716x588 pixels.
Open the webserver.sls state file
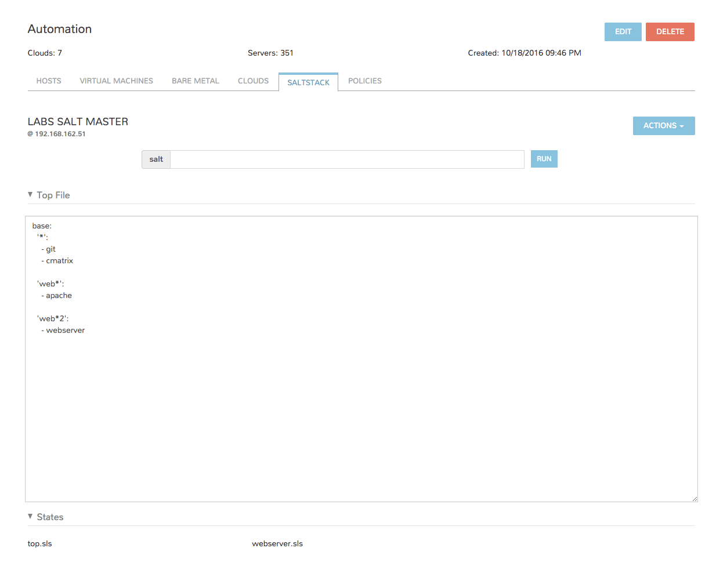point(277,544)
